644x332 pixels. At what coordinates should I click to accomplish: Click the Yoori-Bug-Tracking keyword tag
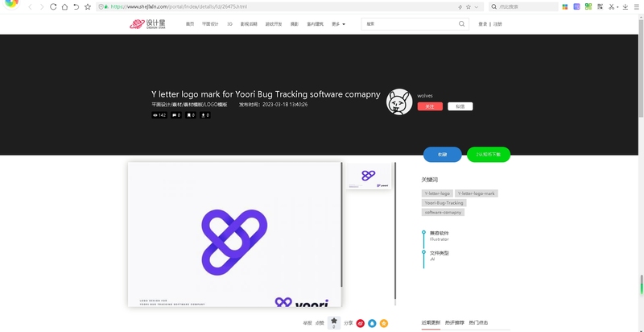click(x=444, y=202)
